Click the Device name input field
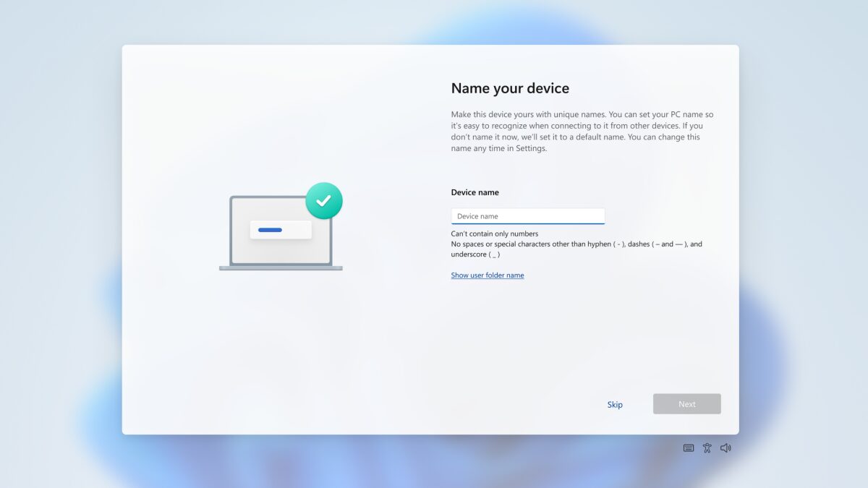This screenshot has width=868, height=488. pos(528,216)
